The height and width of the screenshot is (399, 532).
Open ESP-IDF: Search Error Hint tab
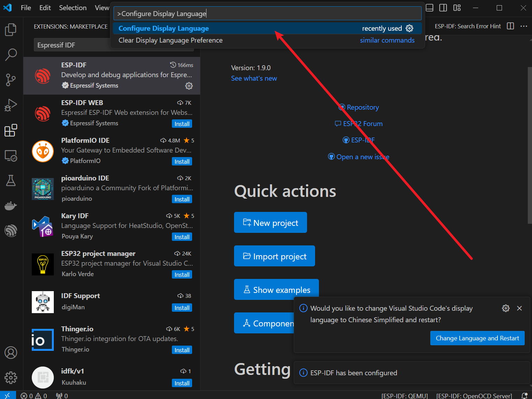pos(467,26)
